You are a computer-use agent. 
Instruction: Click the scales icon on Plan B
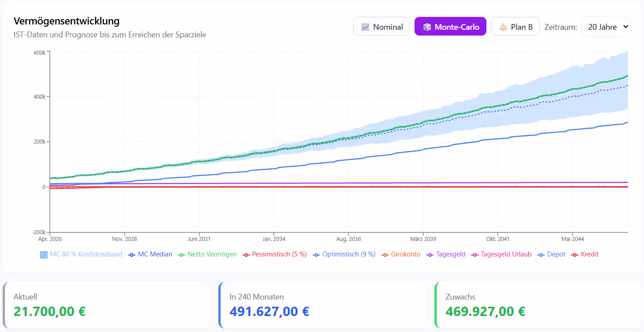point(503,27)
